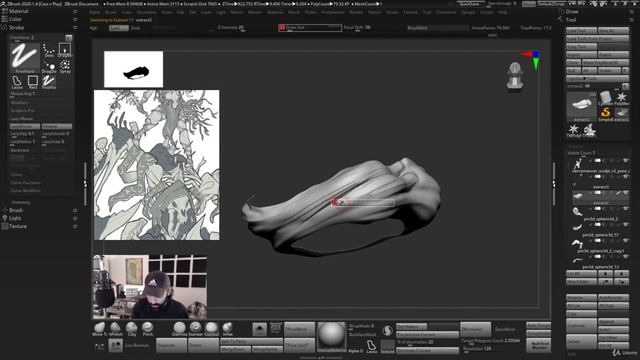
Task: Toggle the eye on pm3d_sphere3d_12 subtool
Action: (626, 256)
